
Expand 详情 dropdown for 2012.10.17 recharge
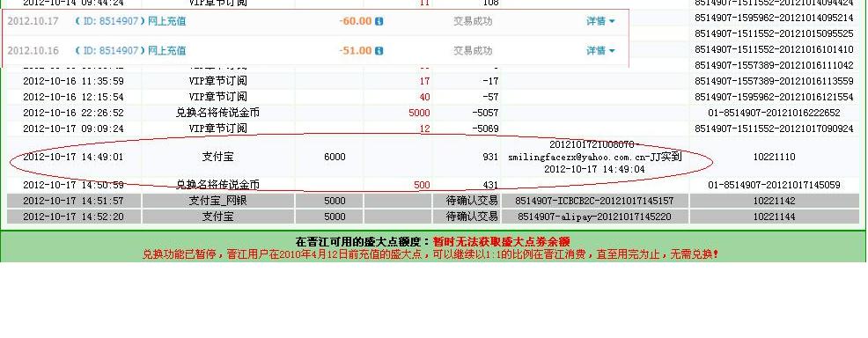(600, 22)
